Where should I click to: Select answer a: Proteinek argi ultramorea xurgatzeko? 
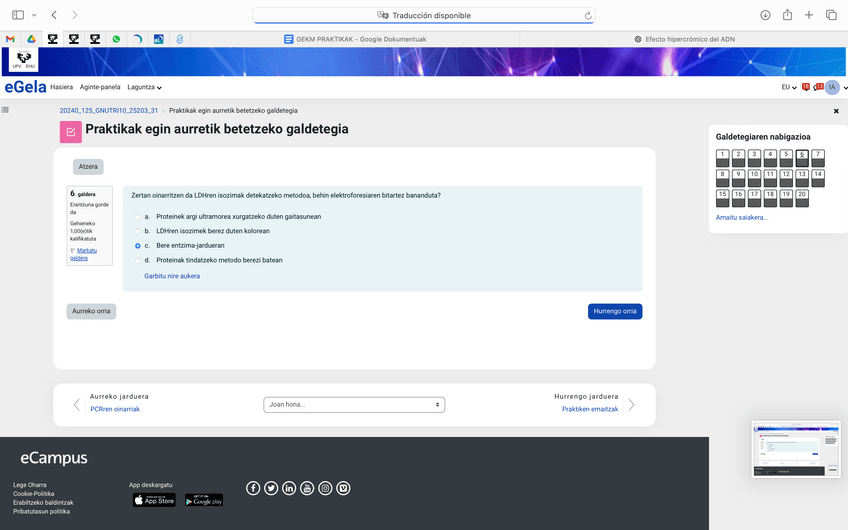138,217
